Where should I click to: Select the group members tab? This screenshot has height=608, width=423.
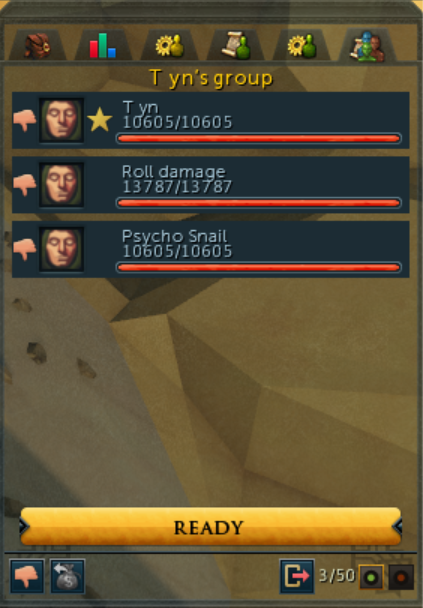tap(368, 46)
